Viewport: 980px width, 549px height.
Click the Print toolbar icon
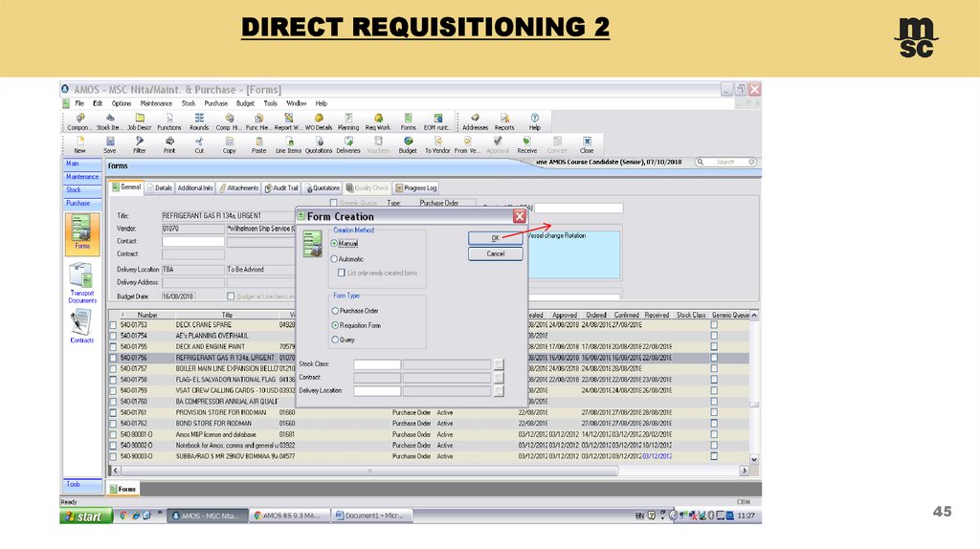[x=169, y=144]
